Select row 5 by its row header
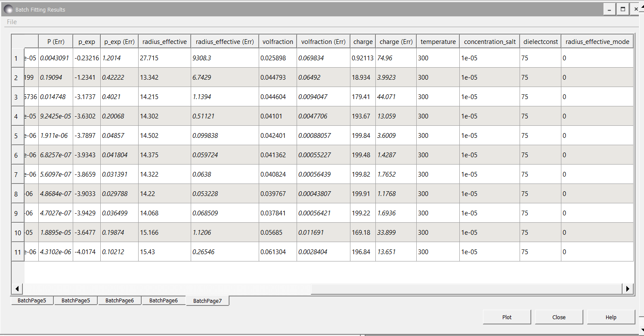Image resolution: width=644 pixels, height=336 pixels. 17,135
